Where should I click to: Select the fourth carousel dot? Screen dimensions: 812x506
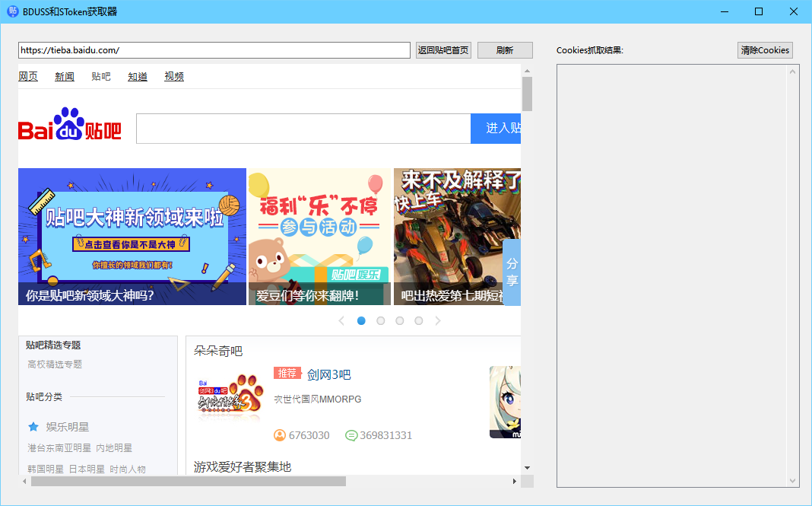tap(418, 321)
